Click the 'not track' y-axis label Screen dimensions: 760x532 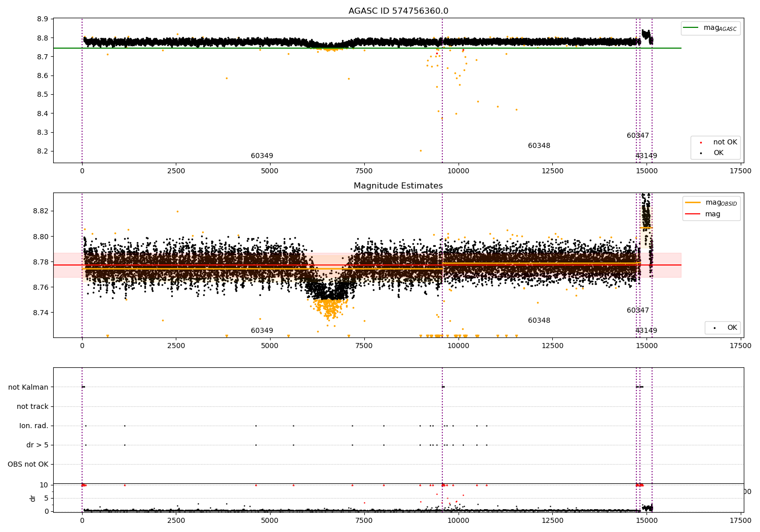coord(32,406)
